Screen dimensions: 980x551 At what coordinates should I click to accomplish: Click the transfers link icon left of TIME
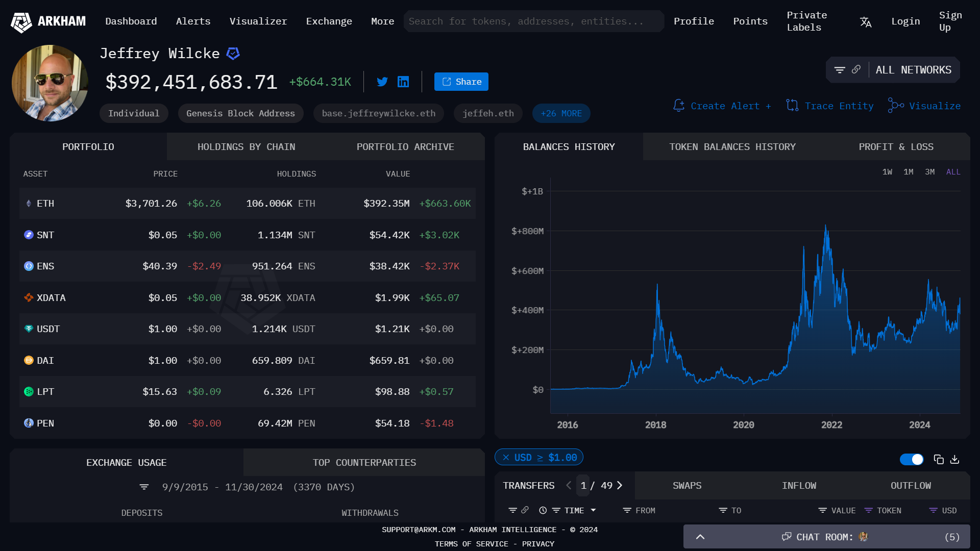click(525, 510)
